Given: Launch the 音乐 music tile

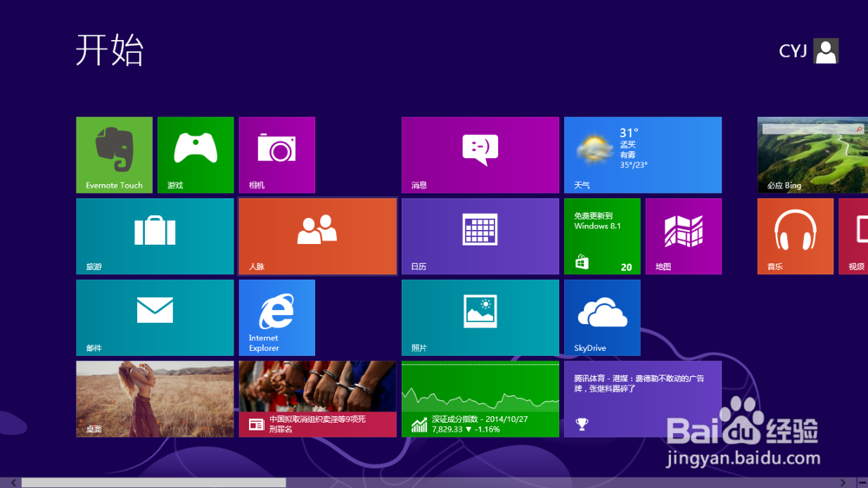Looking at the screenshot, I should (795, 236).
